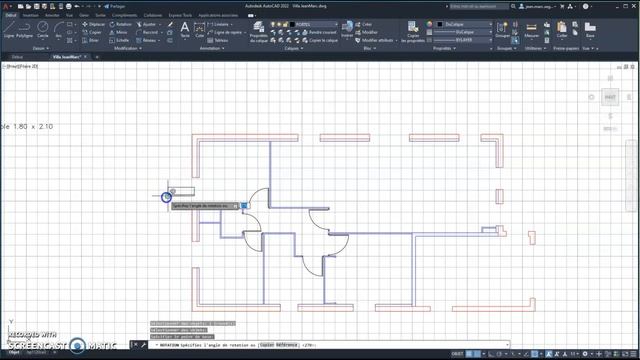Select the Cercle tool
Image resolution: width=640 pixels, height=360 pixels.
click(x=42, y=29)
